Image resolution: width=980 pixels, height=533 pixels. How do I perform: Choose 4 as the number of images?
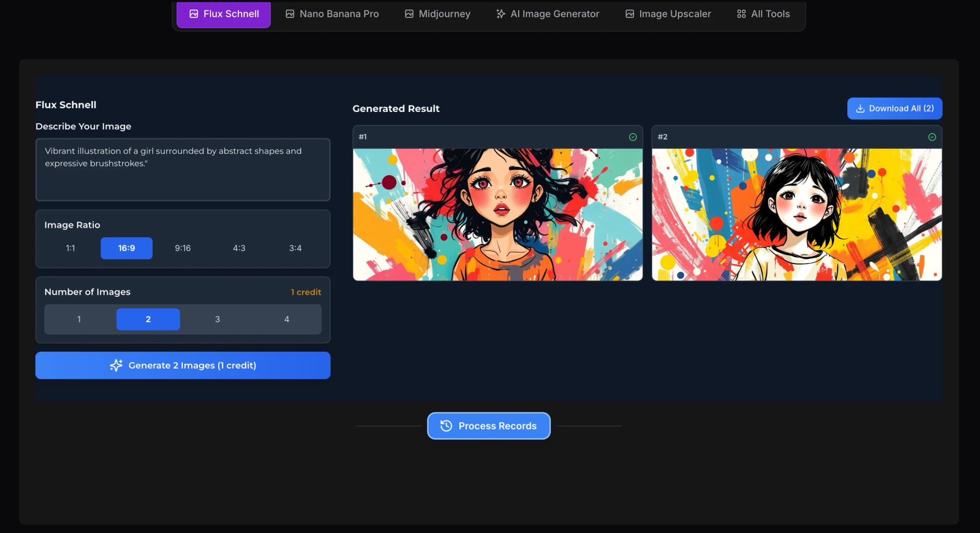[286, 319]
